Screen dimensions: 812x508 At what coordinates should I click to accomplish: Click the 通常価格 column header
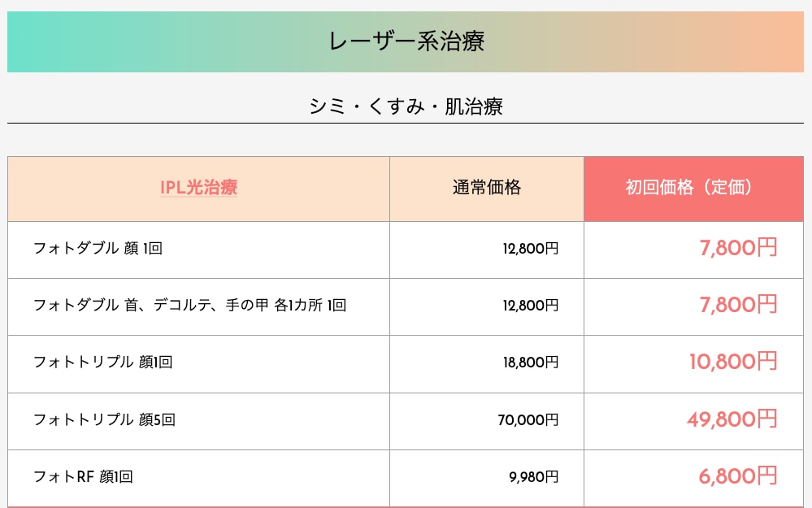tap(486, 188)
